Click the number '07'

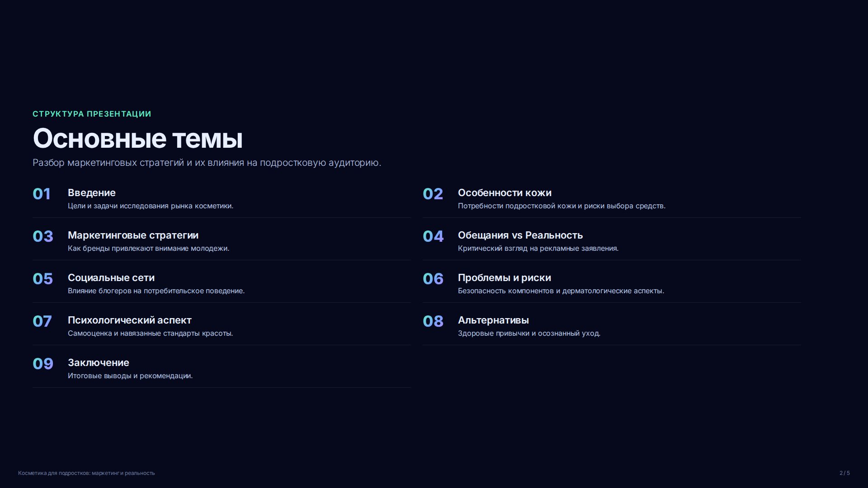42,321
